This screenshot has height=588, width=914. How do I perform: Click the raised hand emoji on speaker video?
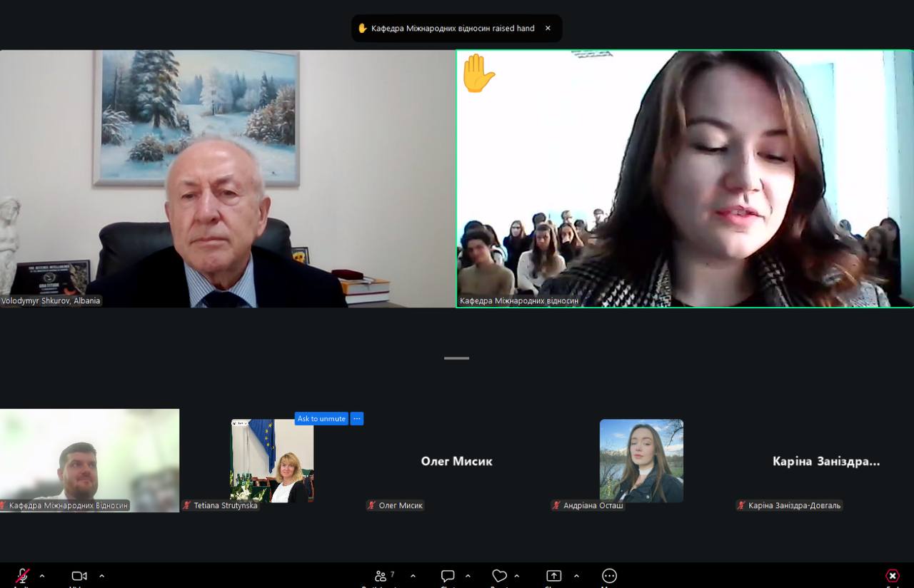(478, 73)
